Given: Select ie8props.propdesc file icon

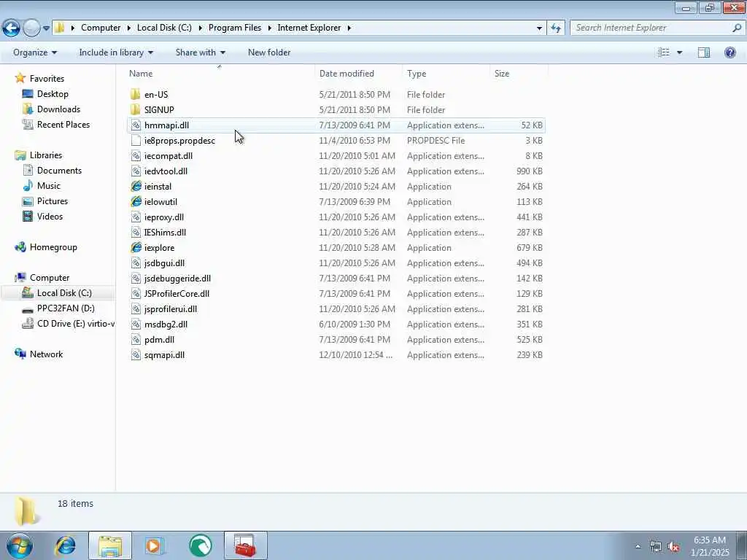Looking at the screenshot, I should 136,141.
